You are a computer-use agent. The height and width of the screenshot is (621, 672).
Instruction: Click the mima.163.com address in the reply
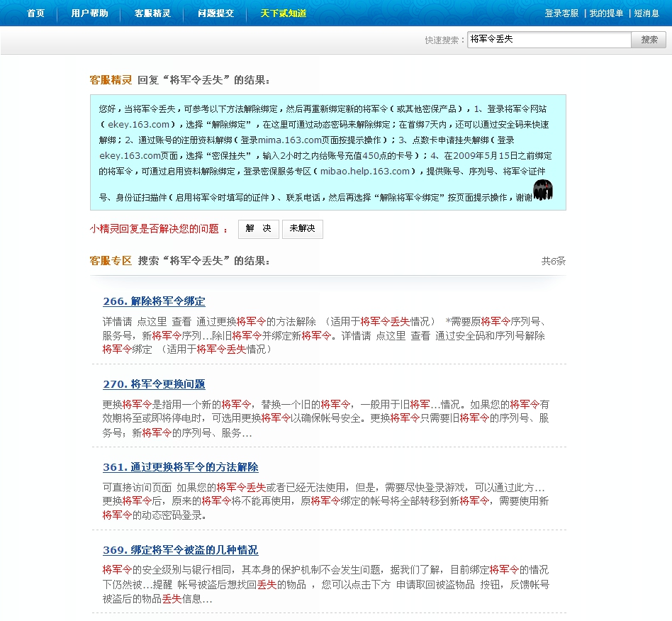[x=291, y=140]
